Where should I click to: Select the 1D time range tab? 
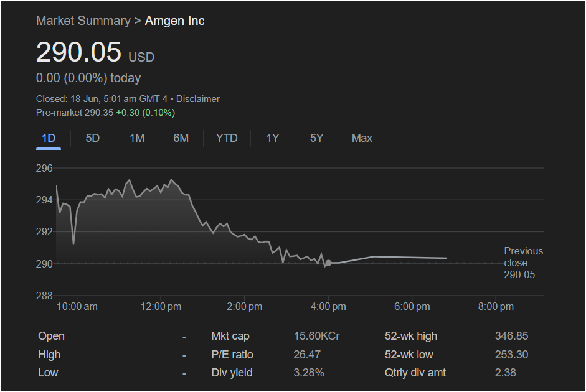point(49,139)
